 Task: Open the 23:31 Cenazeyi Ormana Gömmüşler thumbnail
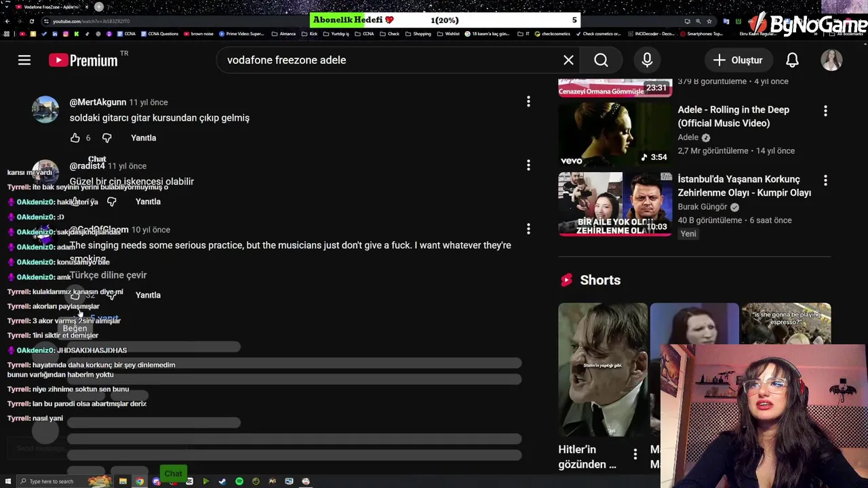pyautogui.click(x=615, y=87)
